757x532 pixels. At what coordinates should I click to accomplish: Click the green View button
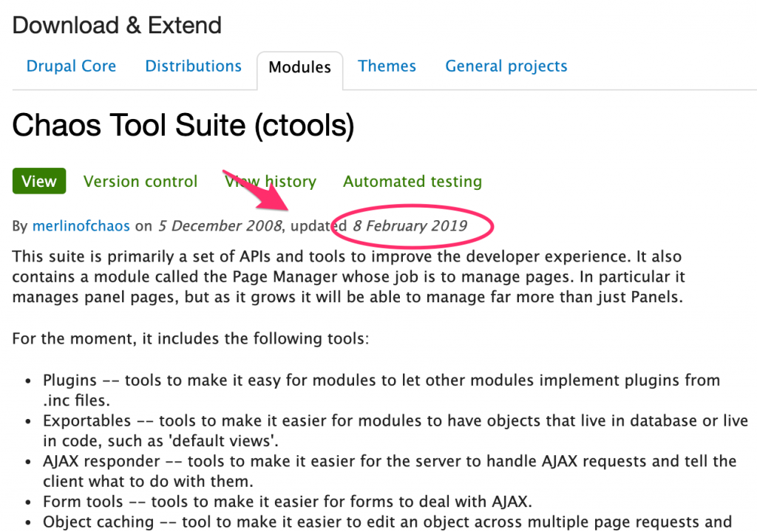tap(39, 181)
